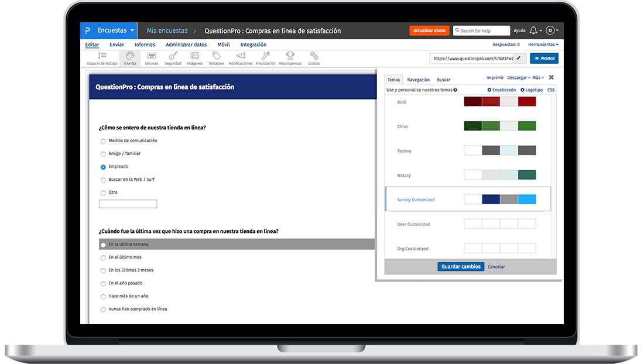Image resolution: width=644 pixels, height=364 pixels.
Task: Switch to the Editar tab
Action: 92,44
